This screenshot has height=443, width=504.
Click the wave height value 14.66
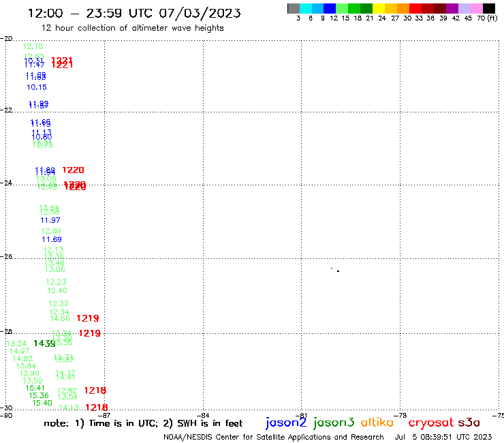(x=60, y=318)
